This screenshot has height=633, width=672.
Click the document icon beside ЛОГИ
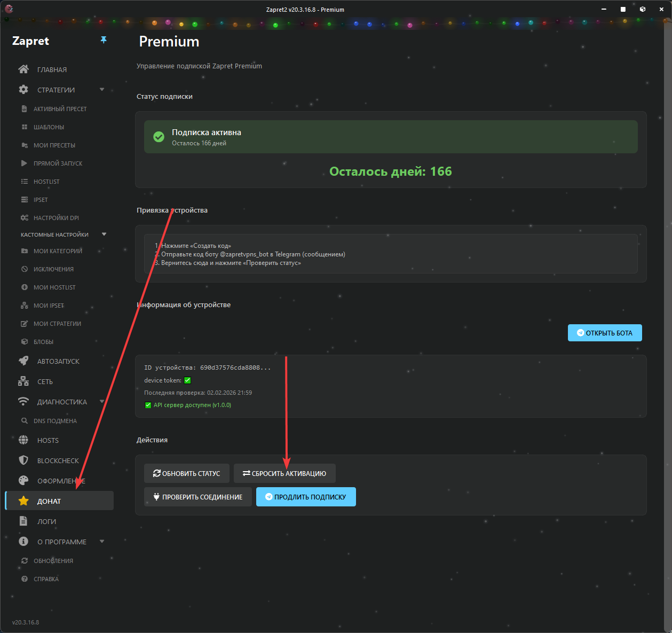click(x=23, y=521)
